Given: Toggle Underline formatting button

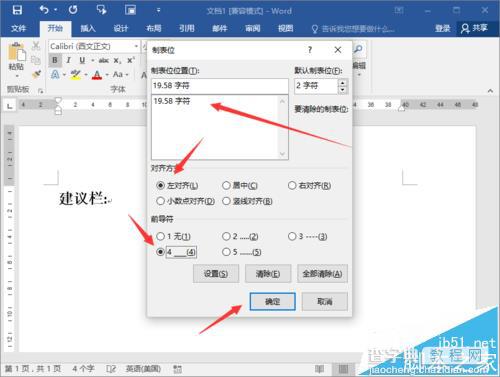Looking at the screenshot, I should pos(82,60).
